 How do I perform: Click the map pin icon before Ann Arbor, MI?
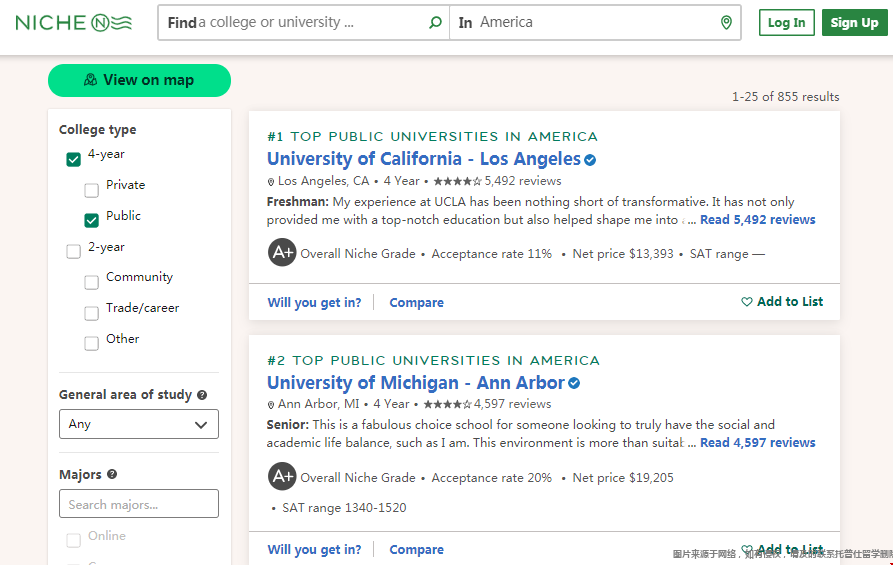pyautogui.click(x=271, y=405)
